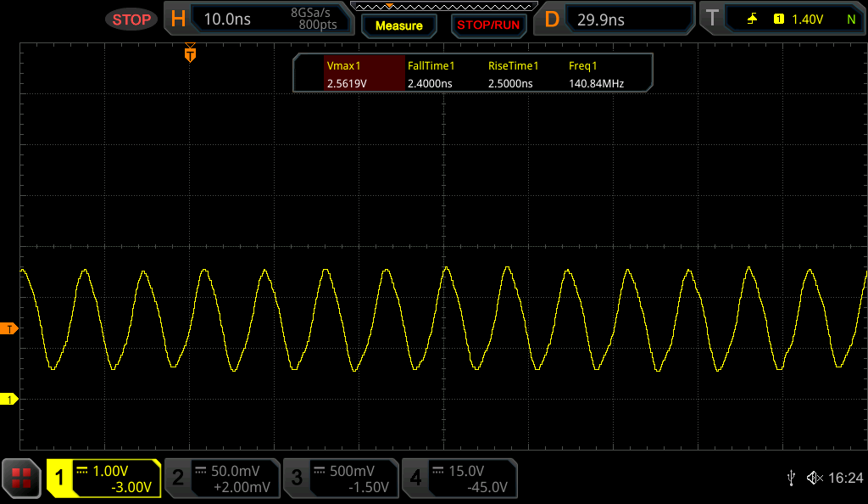Tap the 2.5619V Vmax value
This screenshot has height=504, width=868.
click(x=347, y=84)
